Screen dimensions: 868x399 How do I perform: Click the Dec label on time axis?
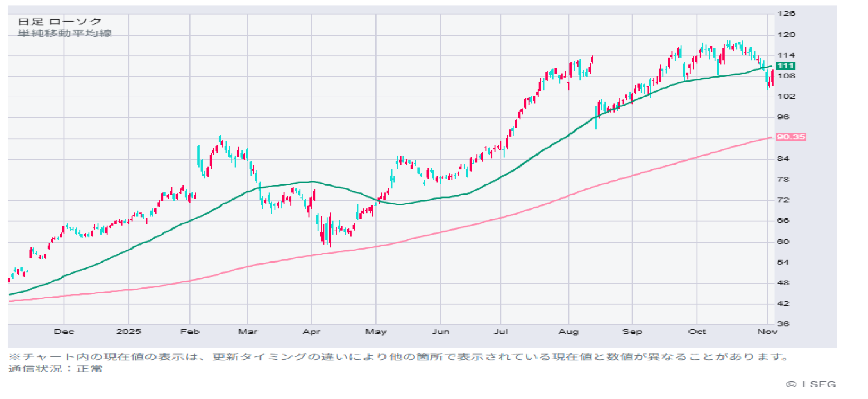[64, 332]
